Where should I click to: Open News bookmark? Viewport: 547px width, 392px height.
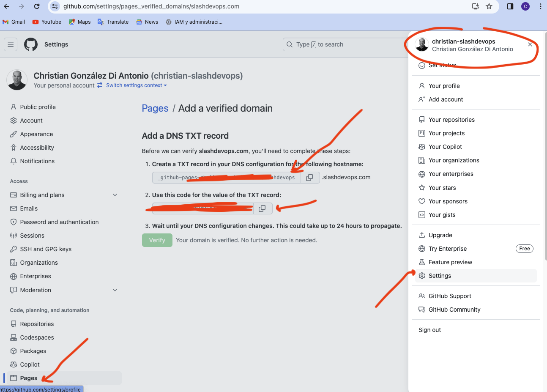coord(147,22)
